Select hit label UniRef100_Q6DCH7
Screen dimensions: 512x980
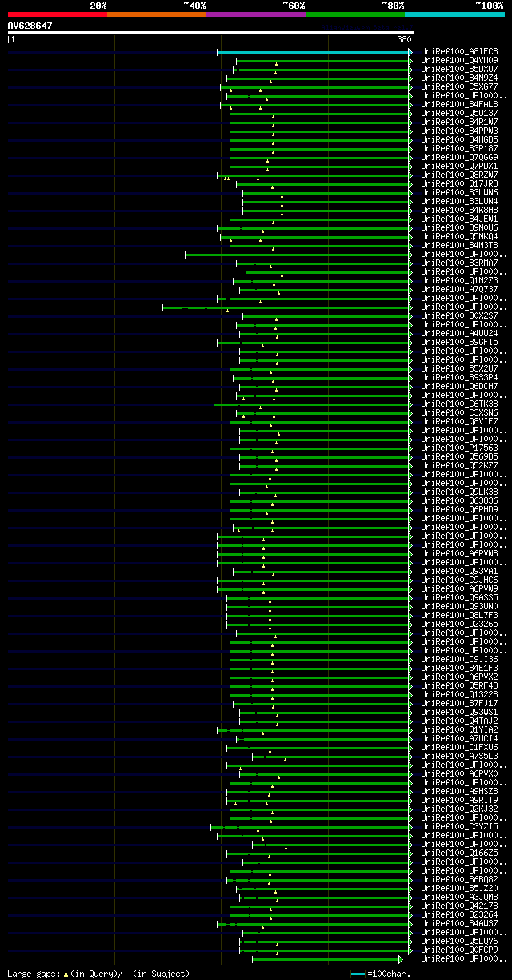tap(459, 387)
